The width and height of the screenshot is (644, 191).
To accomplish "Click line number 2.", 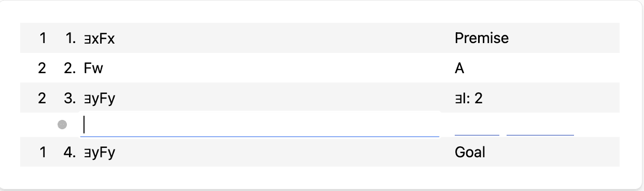I will 71,69.
